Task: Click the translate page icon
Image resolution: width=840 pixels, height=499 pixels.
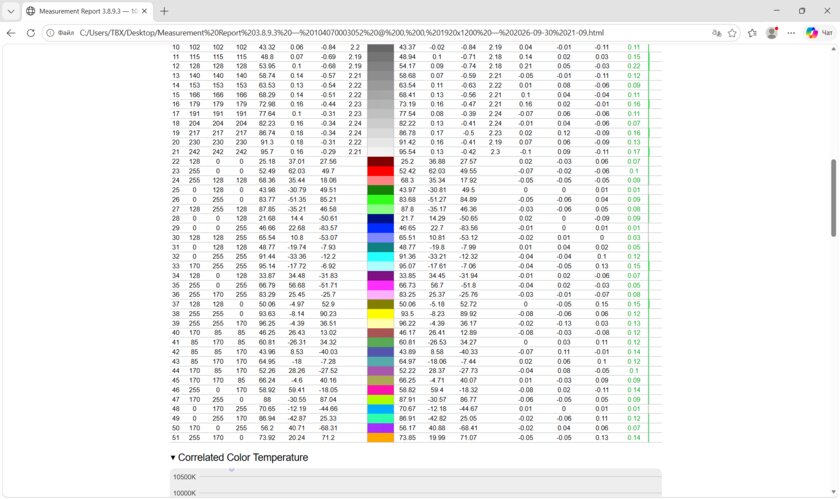Action: tap(716, 33)
